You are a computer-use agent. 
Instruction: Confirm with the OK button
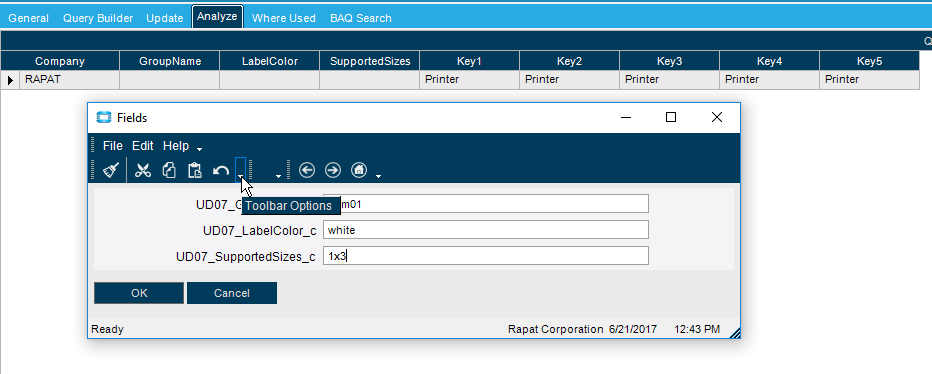click(139, 293)
